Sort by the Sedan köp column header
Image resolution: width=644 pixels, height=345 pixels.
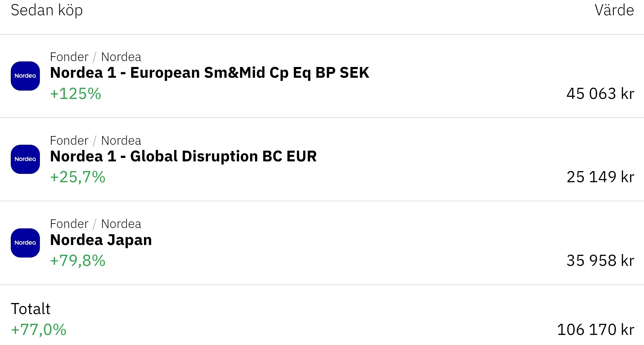point(47,10)
